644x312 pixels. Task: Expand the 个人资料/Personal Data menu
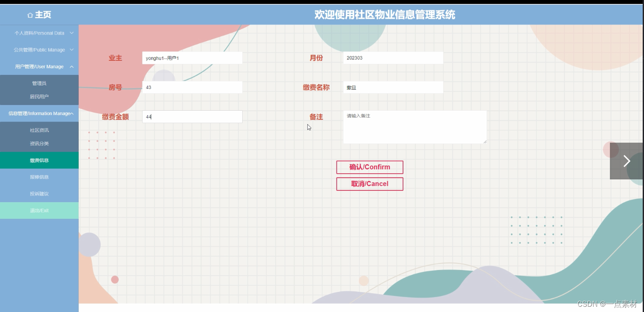pyautogui.click(x=39, y=33)
